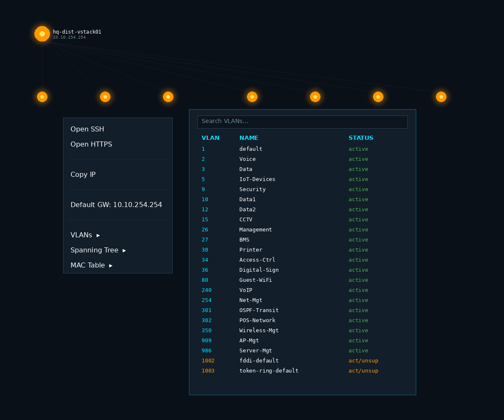The image size is (504, 420).
Task: Select the fifth node icon from the left
Action: (x=315, y=96)
